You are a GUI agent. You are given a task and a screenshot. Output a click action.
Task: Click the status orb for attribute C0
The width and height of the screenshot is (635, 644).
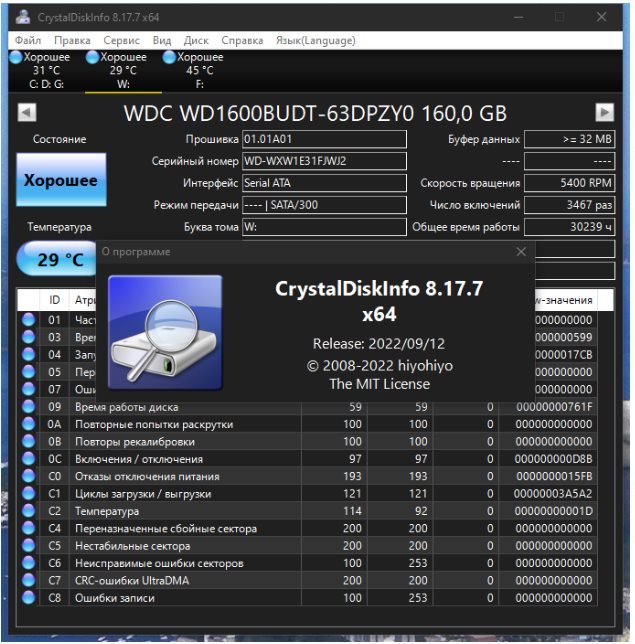[28, 476]
